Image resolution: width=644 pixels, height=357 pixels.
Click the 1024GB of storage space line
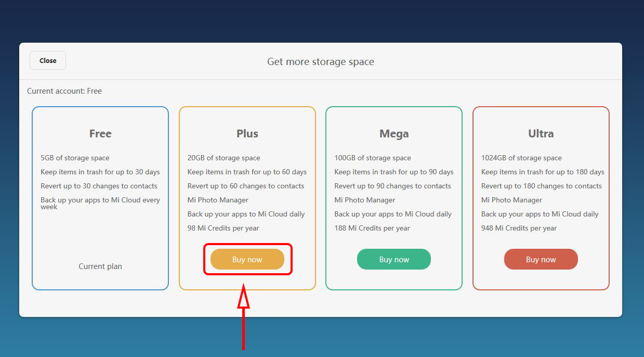tap(521, 158)
